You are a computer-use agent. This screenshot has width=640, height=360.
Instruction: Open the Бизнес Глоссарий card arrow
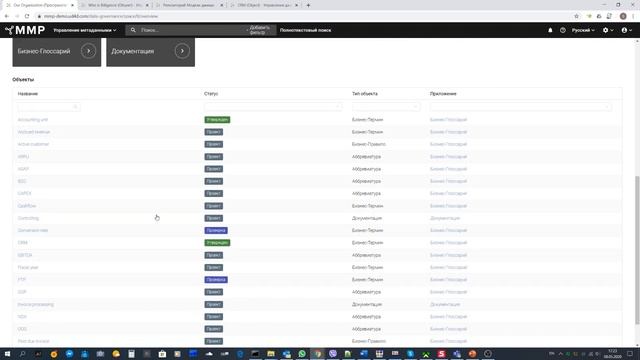[x=88, y=51]
